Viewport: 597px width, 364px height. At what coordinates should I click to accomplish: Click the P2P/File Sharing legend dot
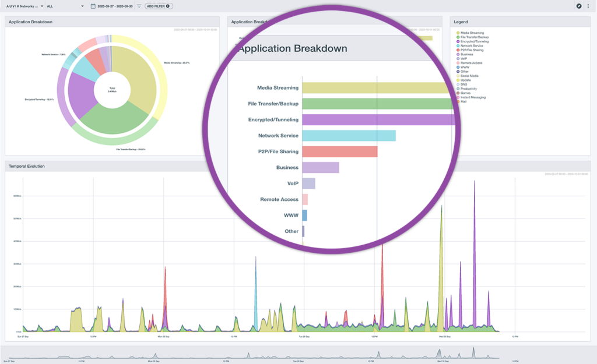(458, 50)
